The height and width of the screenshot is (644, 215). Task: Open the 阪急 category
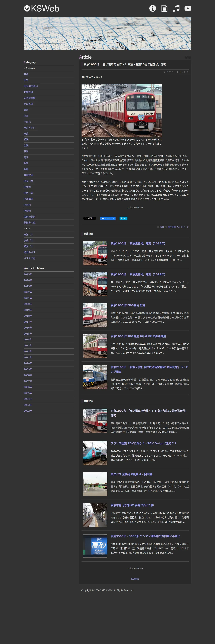click(x=26, y=163)
